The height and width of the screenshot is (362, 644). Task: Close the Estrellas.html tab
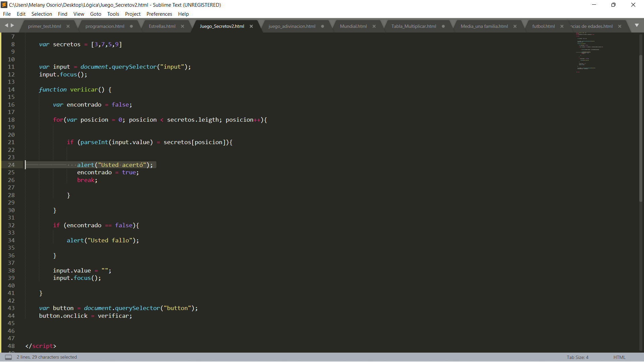(x=182, y=26)
